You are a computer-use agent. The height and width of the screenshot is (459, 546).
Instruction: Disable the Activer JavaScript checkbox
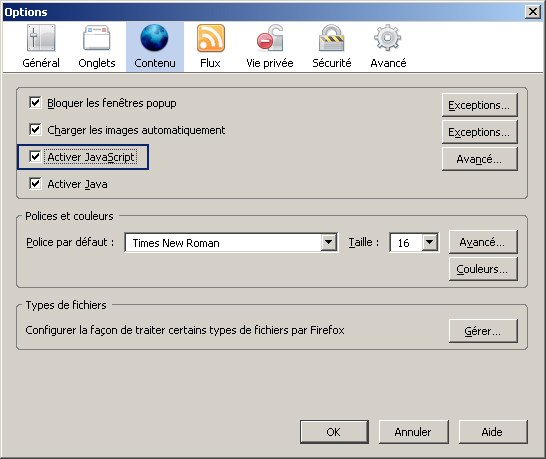pyautogui.click(x=35, y=157)
